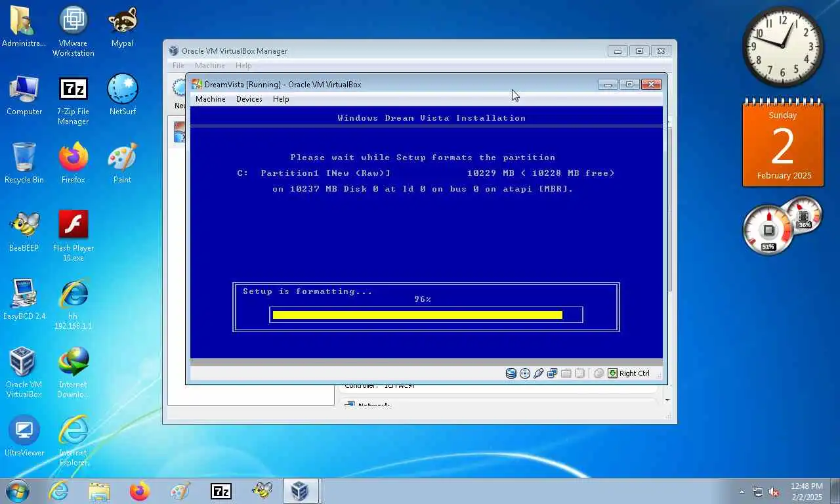Screen dimensions: 840x504
Task: Click the network tray icon
Action: (758, 492)
